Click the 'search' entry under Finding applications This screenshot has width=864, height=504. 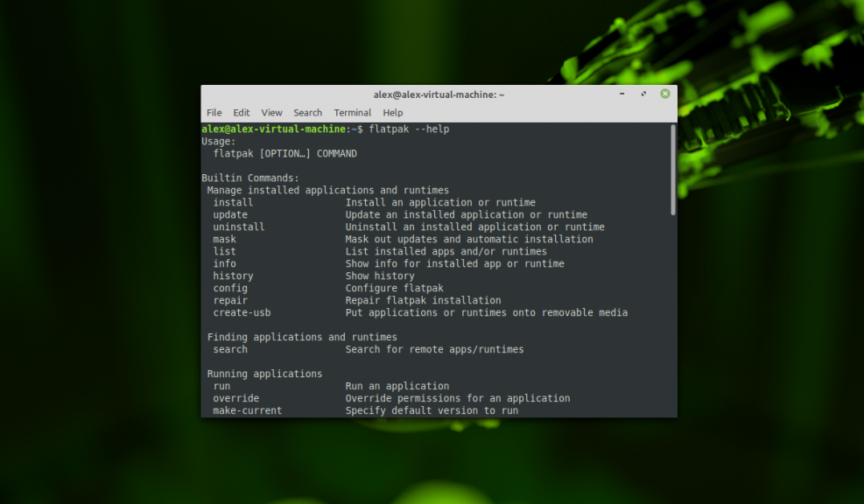(229, 349)
